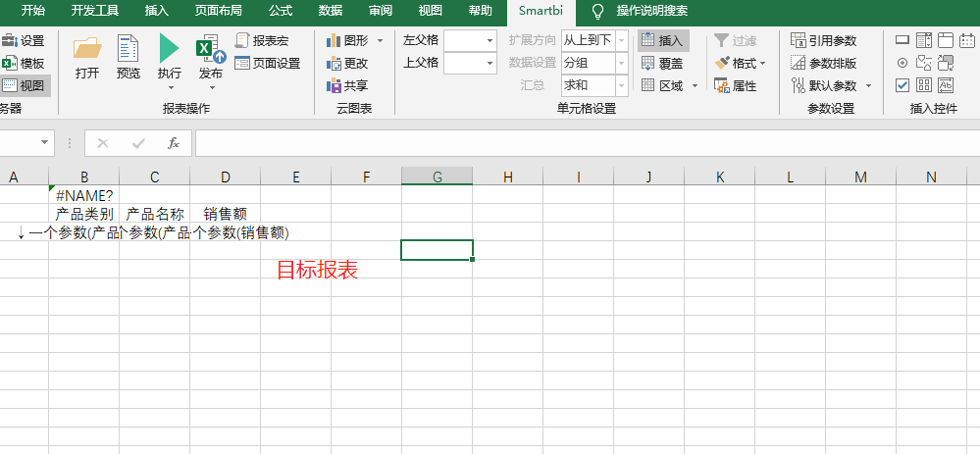Toggle the 视图 view button
The width and height of the screenshot is (980, 454).
[24, 85]
